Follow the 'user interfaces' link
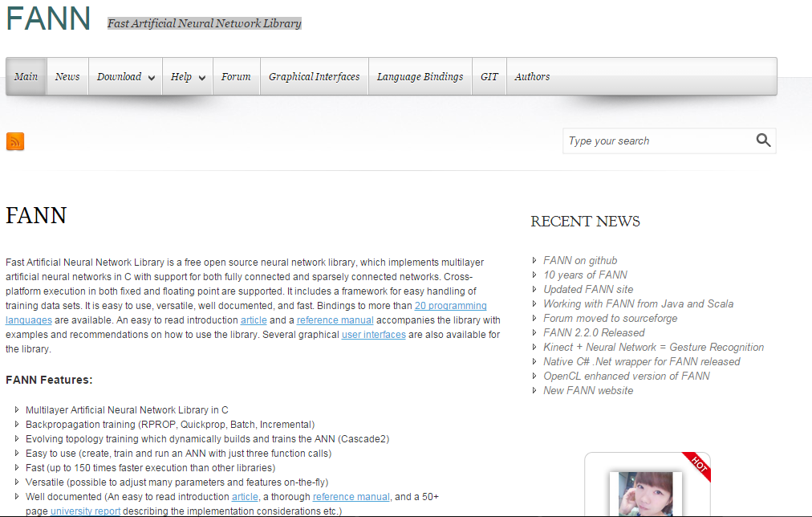This screenshot has width=812, height=517. pyautogui.click(x=374, y=335)
